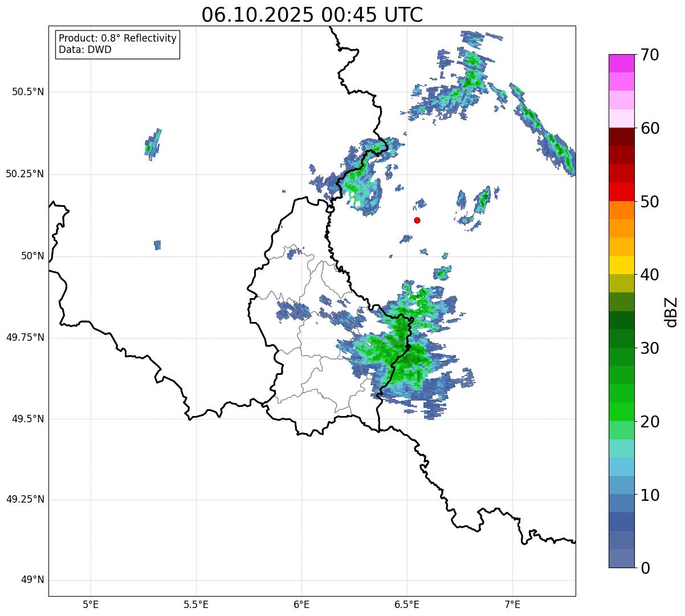
Task: Click the 6.5°E longitude label
Action: [407, 604]
